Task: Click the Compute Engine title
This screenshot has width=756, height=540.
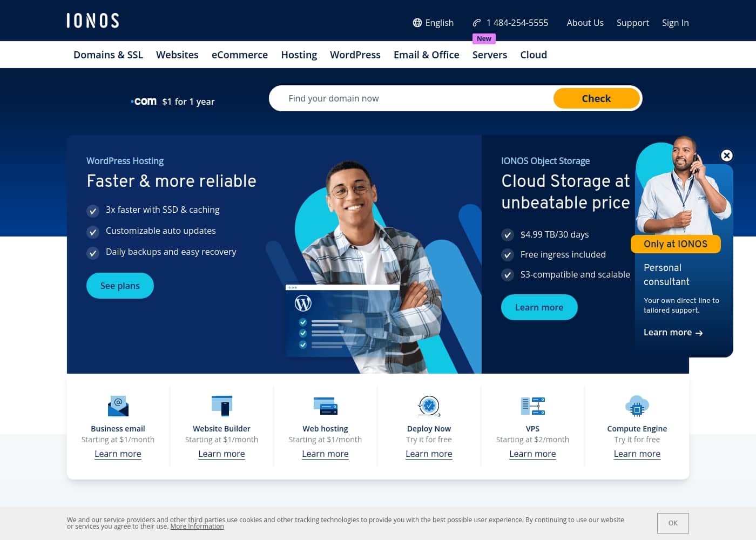Action: click(x=637, y=429)
